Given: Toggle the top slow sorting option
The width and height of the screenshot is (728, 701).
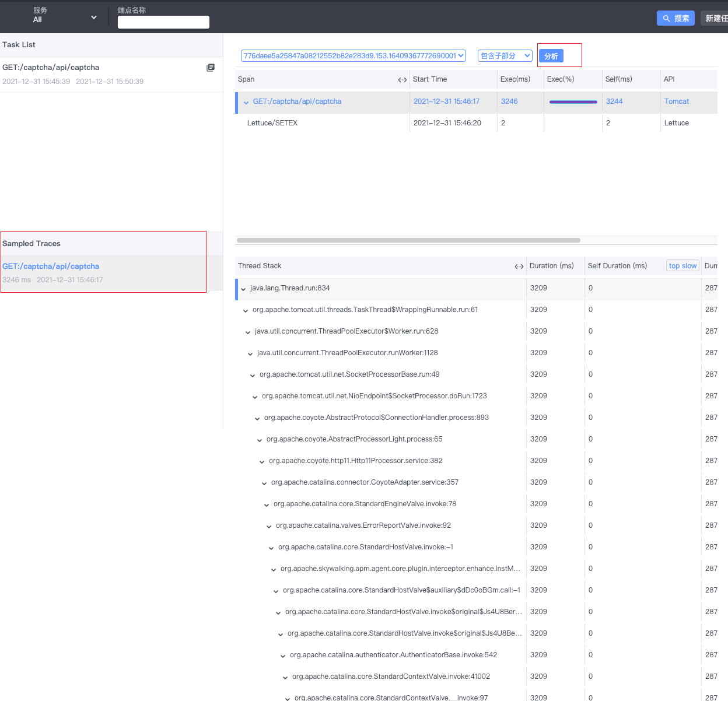Looking at the screenshot, I should click(682, 265).
